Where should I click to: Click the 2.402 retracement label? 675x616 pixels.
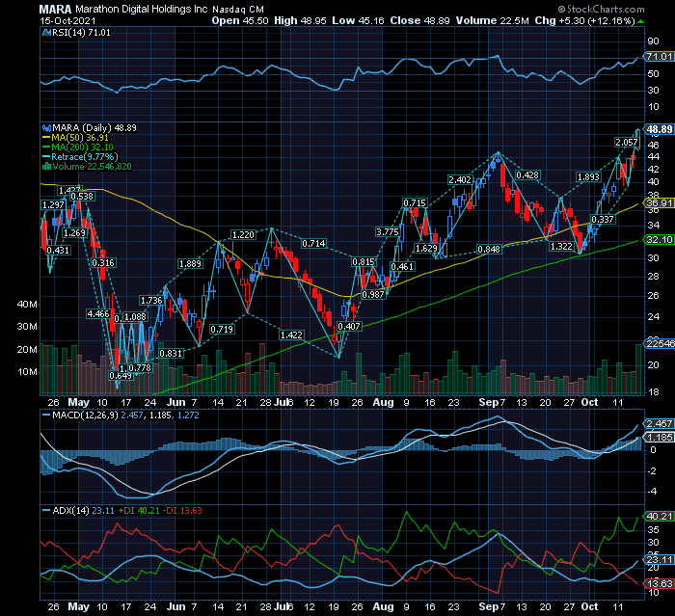(x=460, y=180)
